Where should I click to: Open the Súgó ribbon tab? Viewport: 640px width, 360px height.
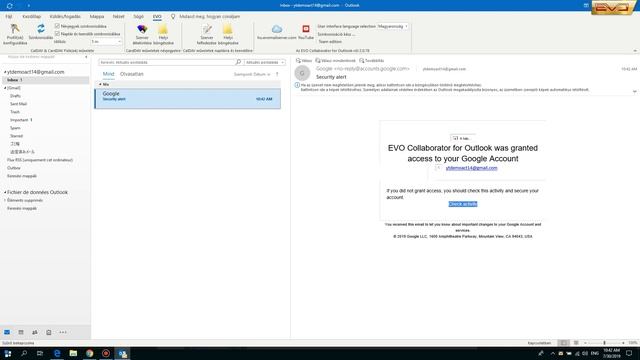tap(138, 16)
